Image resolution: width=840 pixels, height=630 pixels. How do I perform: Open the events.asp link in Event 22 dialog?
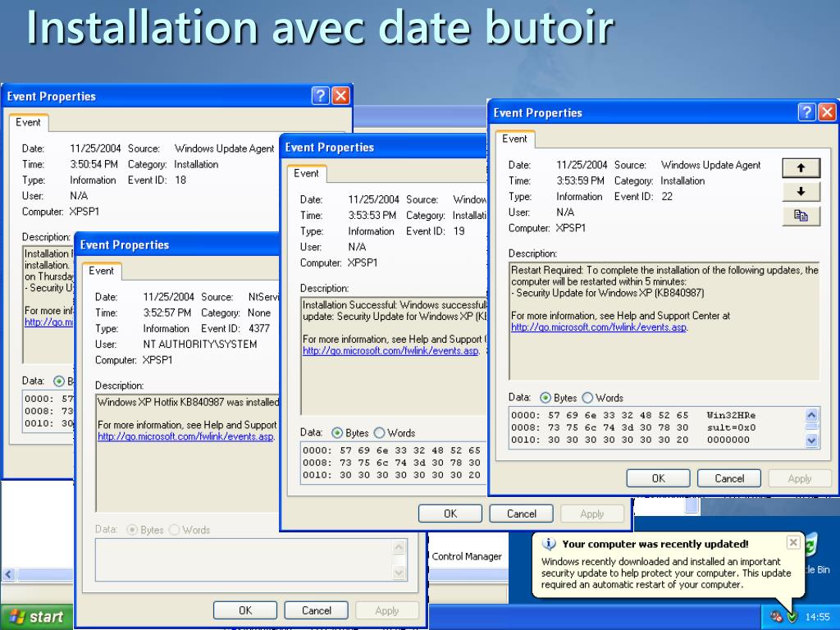[599, 327]
